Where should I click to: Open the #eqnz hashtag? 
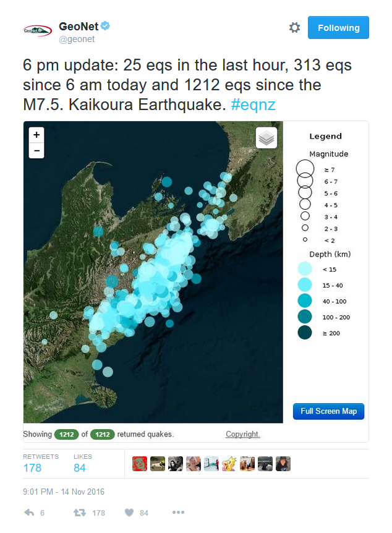pos(253,104)
